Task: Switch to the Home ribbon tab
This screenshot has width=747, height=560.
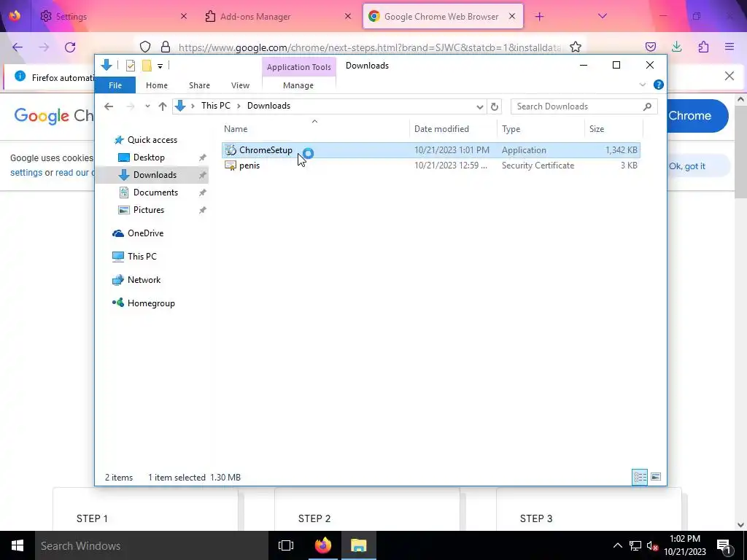Action: [157, 85]
